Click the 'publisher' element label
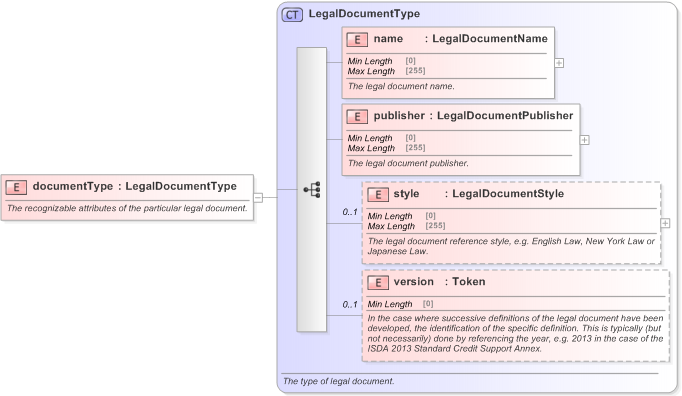This screenshot has width=682, height=396. (x=399, y=116)
